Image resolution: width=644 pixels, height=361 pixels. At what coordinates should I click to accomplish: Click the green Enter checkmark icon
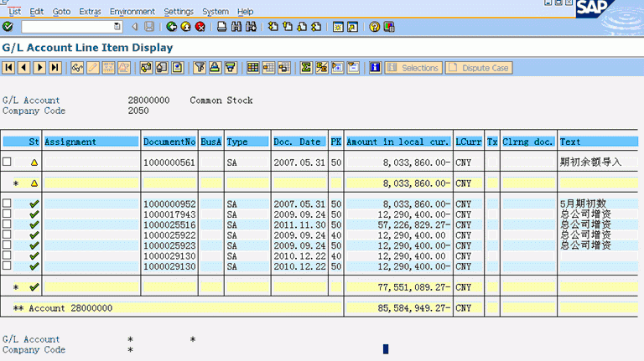tap(8, 27)
